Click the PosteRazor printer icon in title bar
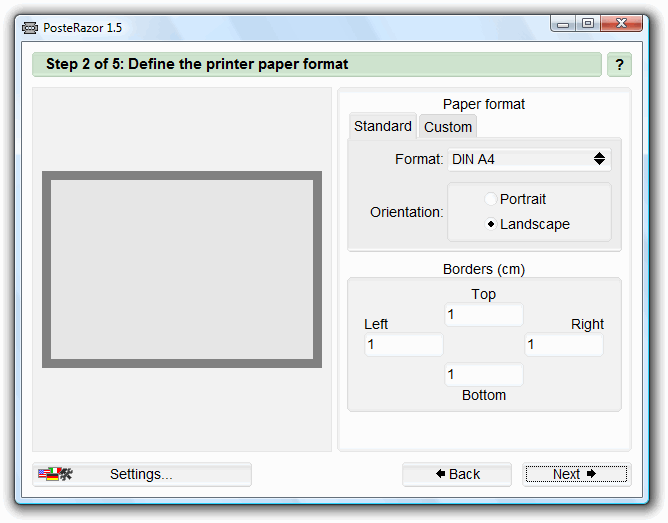 [x=30, y=27]
